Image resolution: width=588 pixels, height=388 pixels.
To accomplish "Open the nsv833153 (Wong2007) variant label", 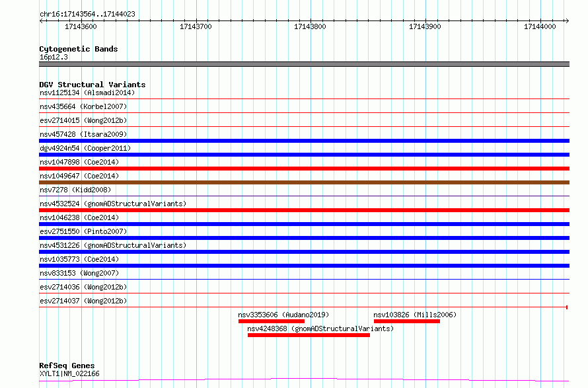I will click(79, 273).
